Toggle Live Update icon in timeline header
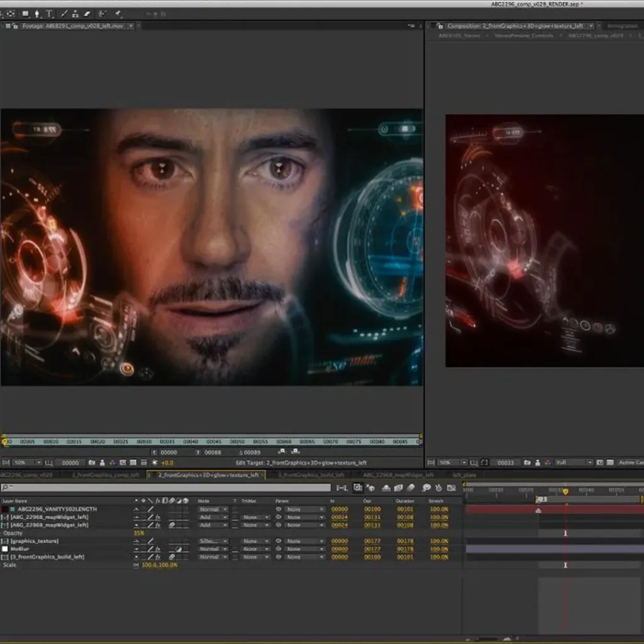Image resolution: width=644 pixels, height=644 pixels. 358,487
